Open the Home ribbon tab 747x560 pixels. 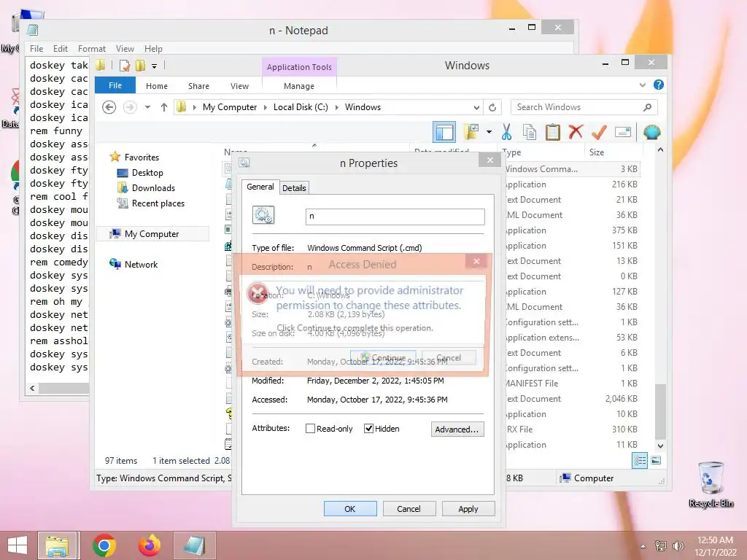pos(157,86)
